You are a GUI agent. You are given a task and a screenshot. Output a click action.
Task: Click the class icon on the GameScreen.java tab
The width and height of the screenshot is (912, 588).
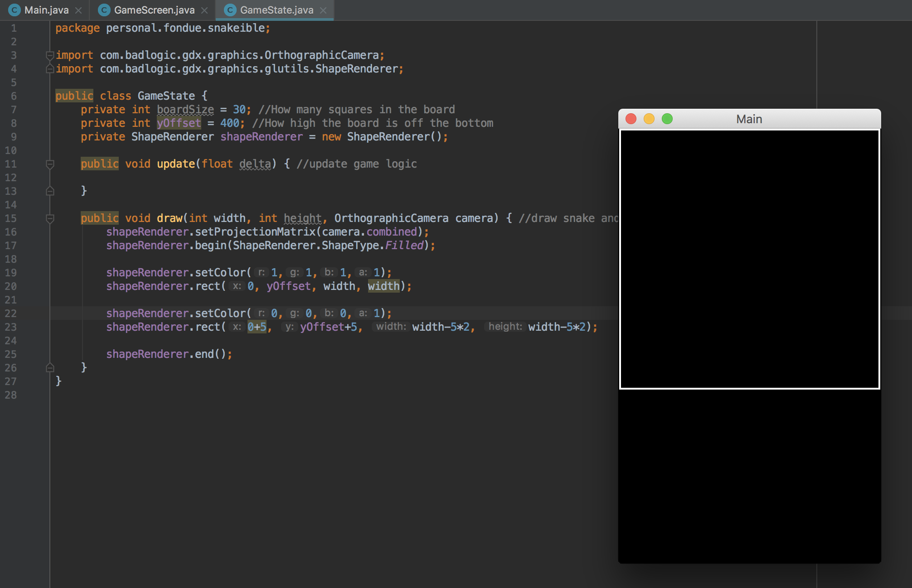point(104,10)
